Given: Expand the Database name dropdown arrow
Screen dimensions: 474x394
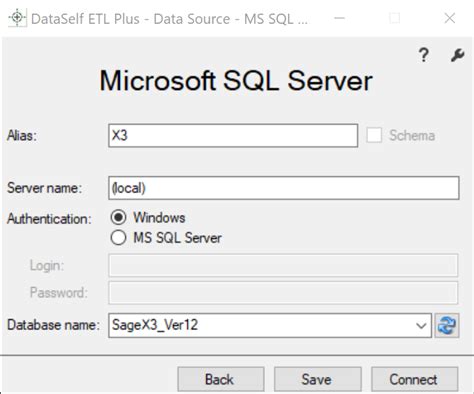Looking at the screenshot, I should click(421, 325).
